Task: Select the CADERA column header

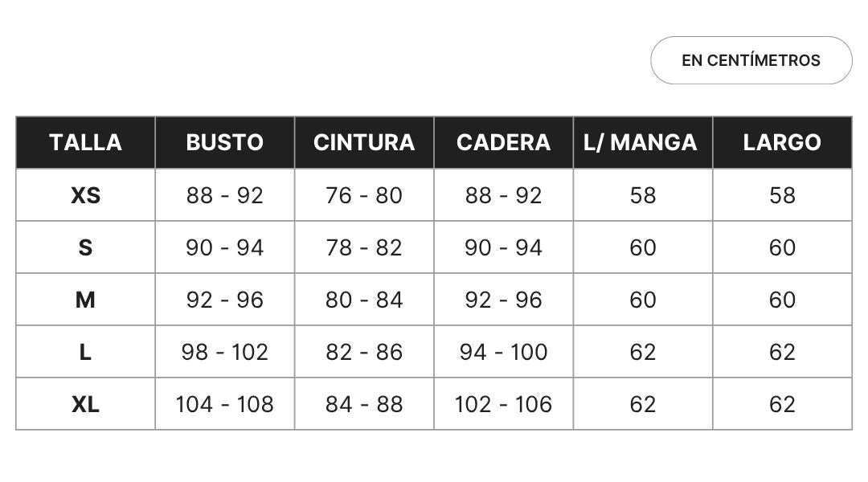Action: pos(503,142)
